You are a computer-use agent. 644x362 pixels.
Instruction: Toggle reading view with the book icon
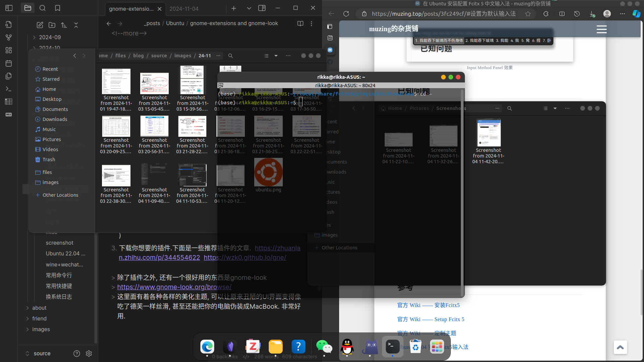click(x=300, y=23)
